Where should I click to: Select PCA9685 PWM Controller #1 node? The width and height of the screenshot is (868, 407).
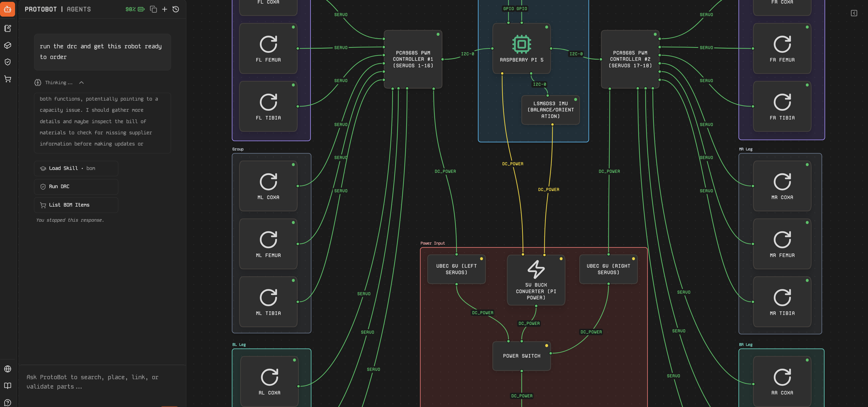point(413,59)
